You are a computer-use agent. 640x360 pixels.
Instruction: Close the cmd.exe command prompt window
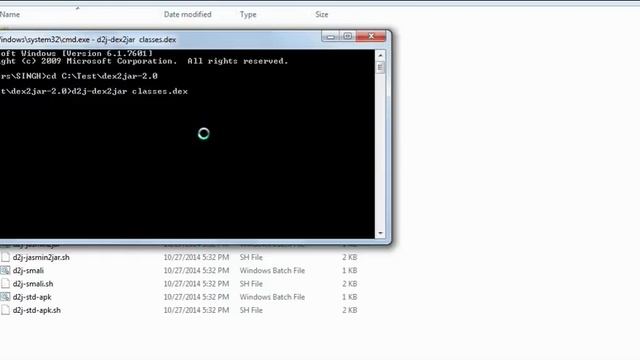(371, 36)
